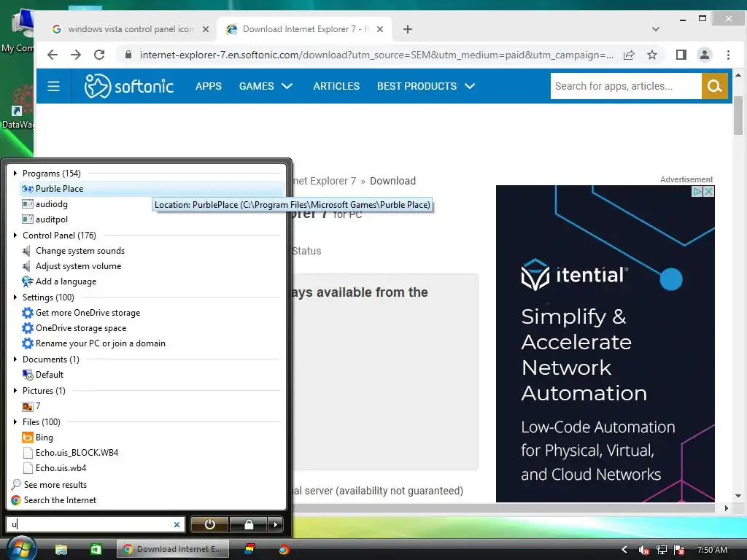Screen dimensions: 747x560
Task: Click the lock button in start menu
Action: tap(249, 524)
